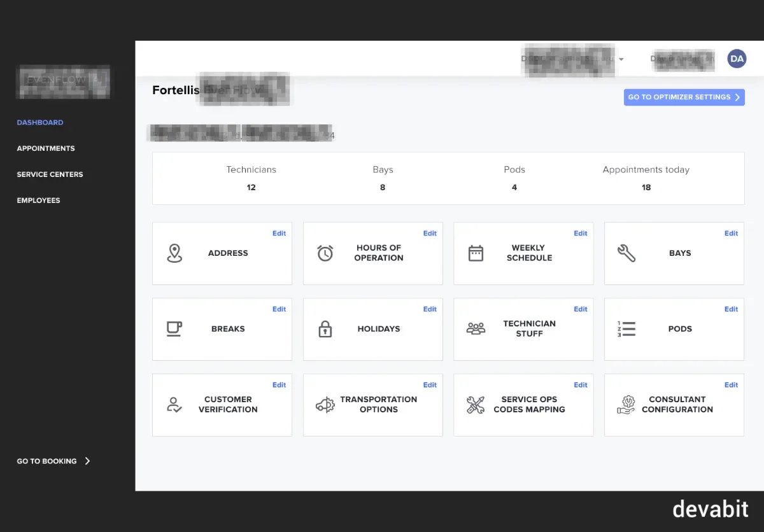Edit the Transportation Options card
Image resolution: width=764 pixels, height=532 pixels.
430,385
